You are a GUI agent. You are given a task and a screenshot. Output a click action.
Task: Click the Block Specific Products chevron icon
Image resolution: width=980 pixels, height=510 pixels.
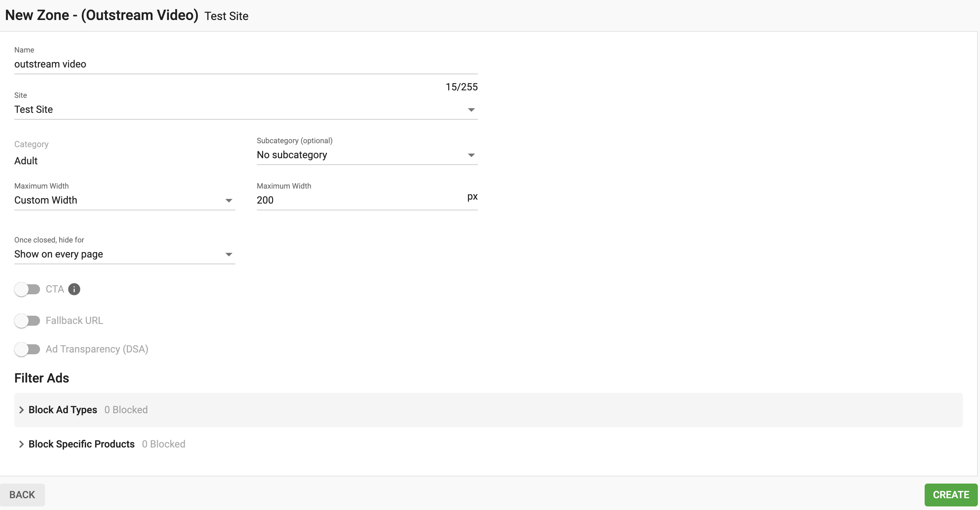click(x=22, y=444)
